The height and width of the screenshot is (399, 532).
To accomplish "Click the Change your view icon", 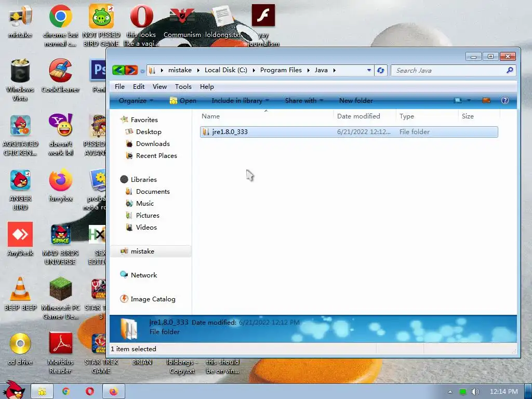I will point(458,100).
